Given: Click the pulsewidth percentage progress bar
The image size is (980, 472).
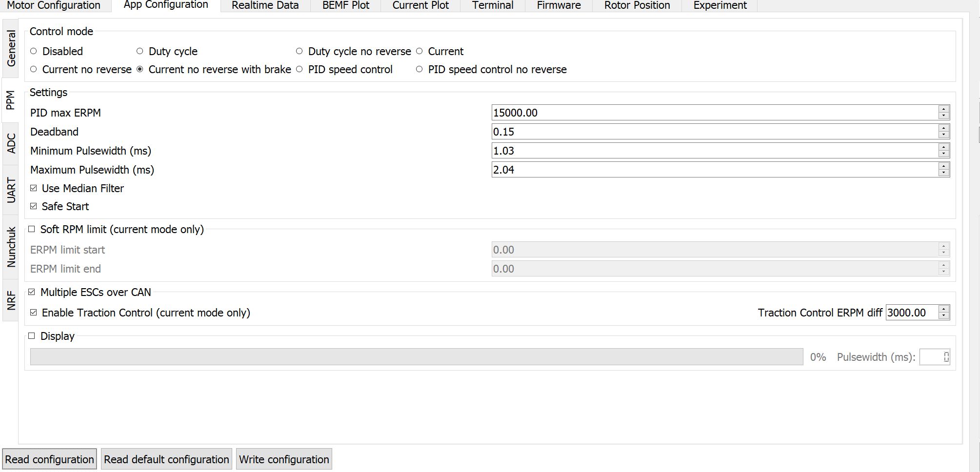Looking at the screenshot, I should click(x=416, y=357).
